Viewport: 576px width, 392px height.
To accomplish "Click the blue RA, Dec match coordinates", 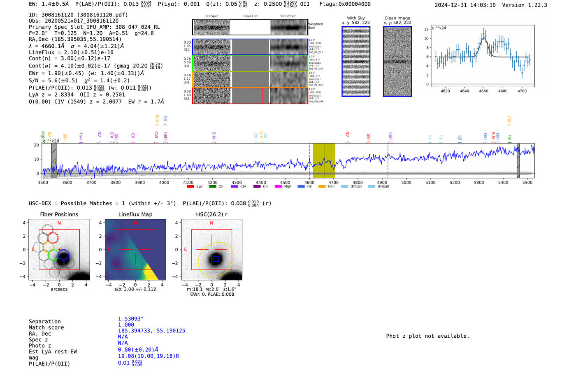I will pyautogui.click(x=151, y=331).
